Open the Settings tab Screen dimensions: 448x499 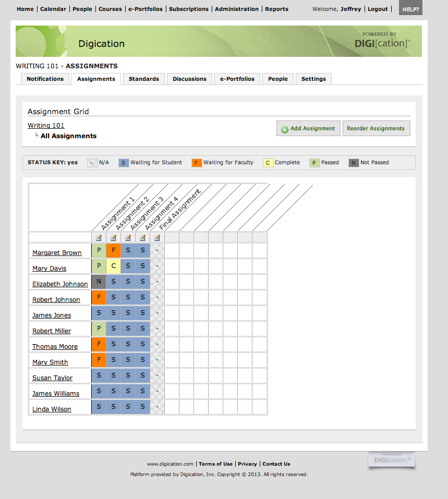(313, 79)
